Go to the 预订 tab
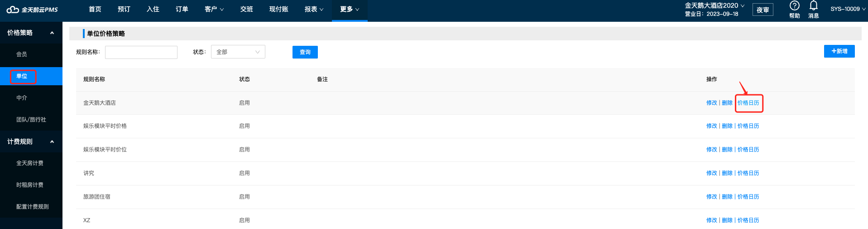The width and height of the screenshot is (868, 229). (124, 9)
